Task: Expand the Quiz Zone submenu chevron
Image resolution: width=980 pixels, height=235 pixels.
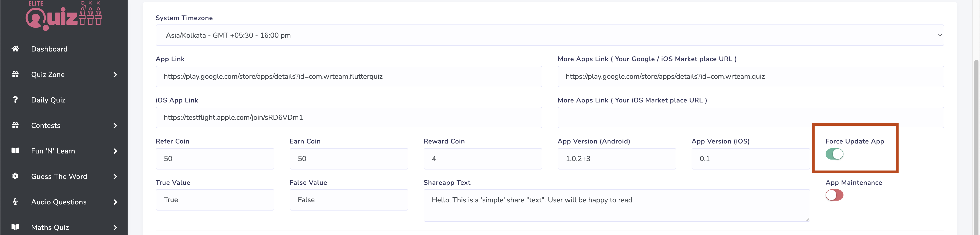Action: 115,75
